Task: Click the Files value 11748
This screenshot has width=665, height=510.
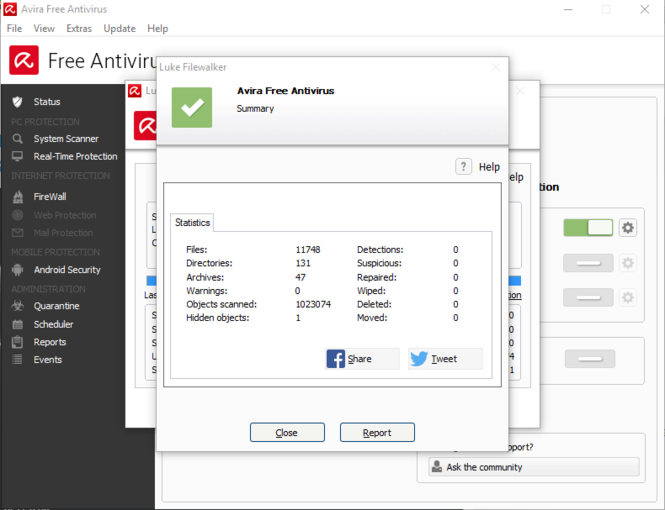Action: [308, 250]
